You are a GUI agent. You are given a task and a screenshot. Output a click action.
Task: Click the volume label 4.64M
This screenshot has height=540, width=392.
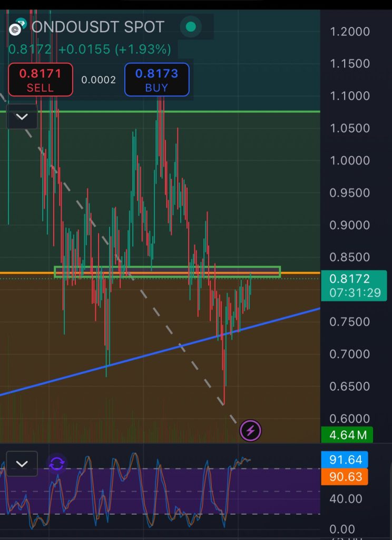tap(347, 435)
